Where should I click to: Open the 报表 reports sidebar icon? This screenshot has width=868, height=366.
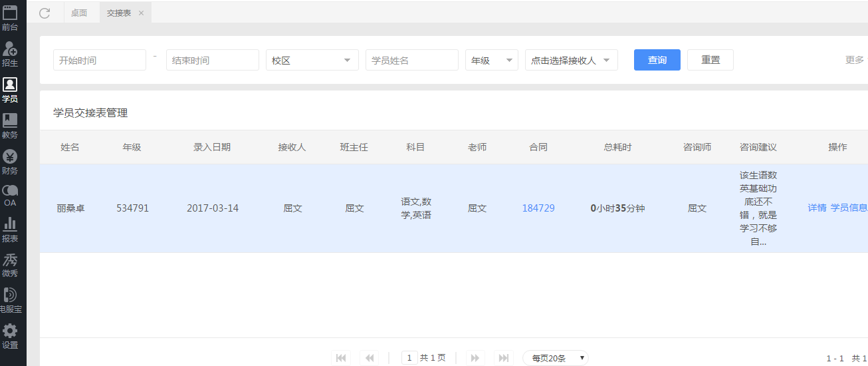pos(10,230)
